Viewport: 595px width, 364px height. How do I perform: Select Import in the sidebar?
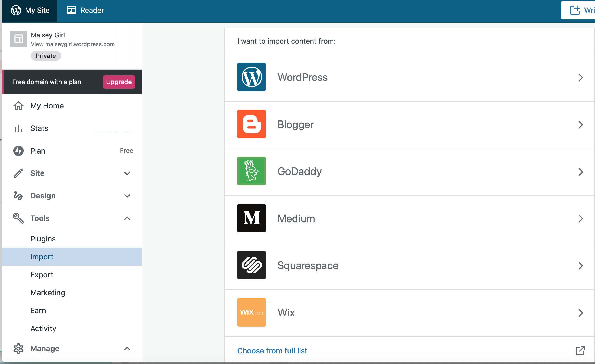(72, 257)
